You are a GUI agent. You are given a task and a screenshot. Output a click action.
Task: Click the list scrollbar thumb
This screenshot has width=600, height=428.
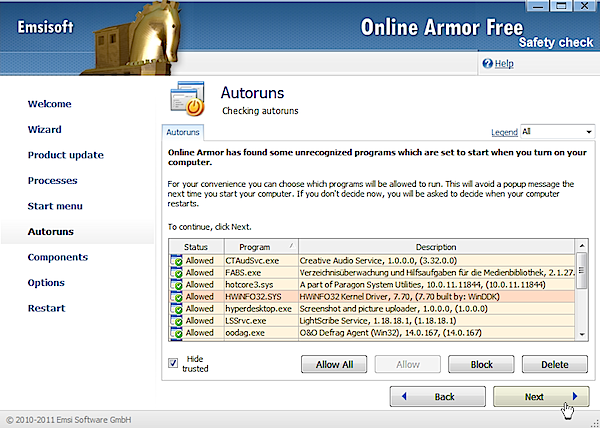click(x=582, y=270)
